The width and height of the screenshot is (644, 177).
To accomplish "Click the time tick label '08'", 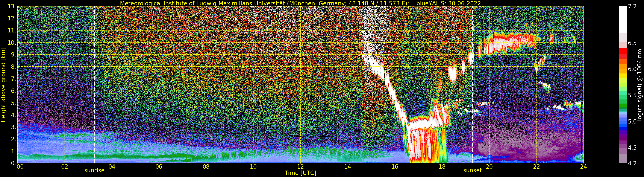I will (x=206, y=167).
